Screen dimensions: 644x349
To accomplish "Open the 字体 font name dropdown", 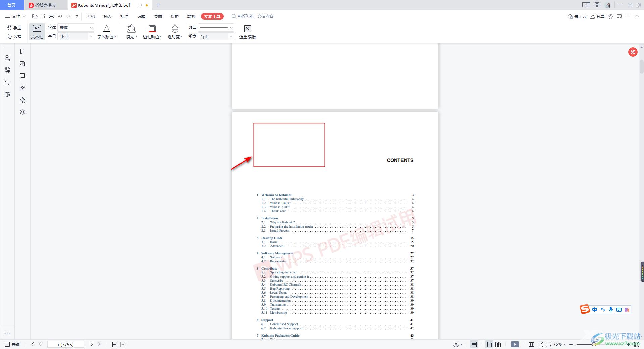I will point(76,28).
